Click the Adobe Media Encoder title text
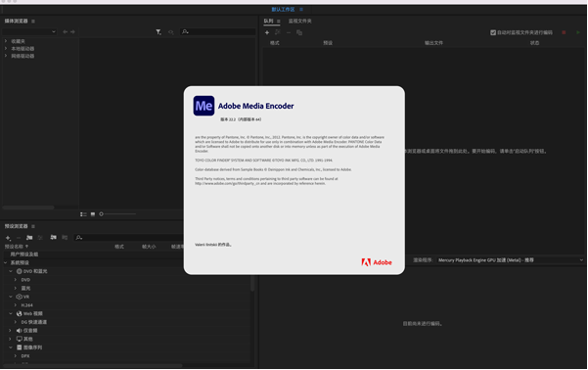The height and width of the screenshot is (370, 588). (x=256, y=106)
